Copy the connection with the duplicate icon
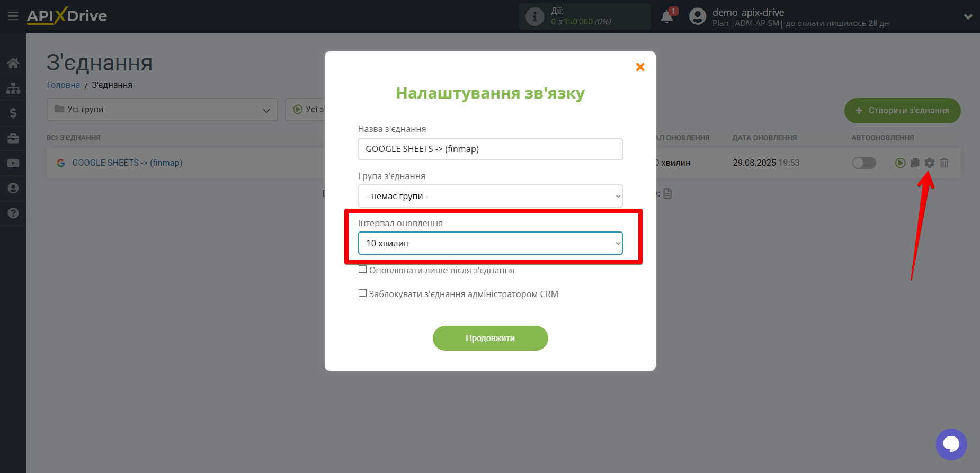This screenshot has width=980, height=473. 915,163
